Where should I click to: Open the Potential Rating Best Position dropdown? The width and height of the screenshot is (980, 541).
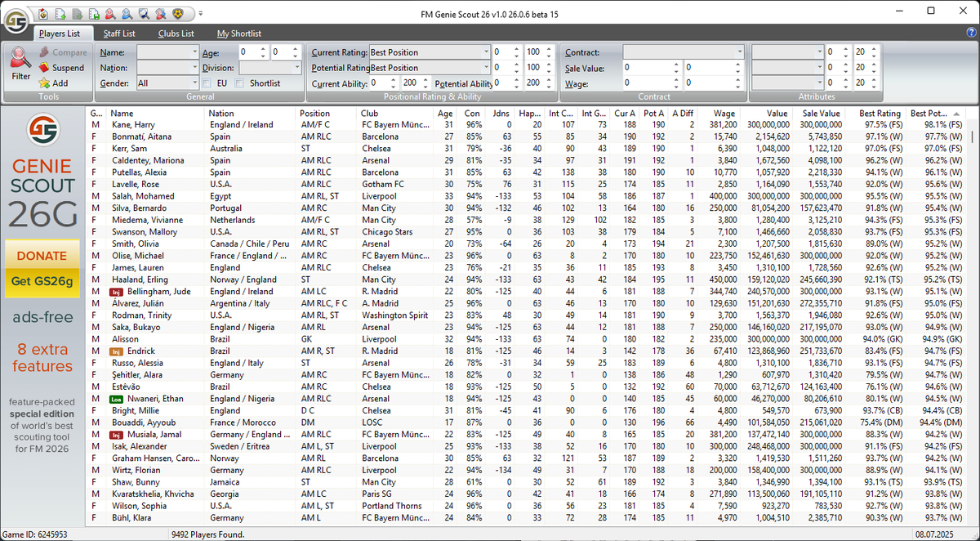[430, 68]
